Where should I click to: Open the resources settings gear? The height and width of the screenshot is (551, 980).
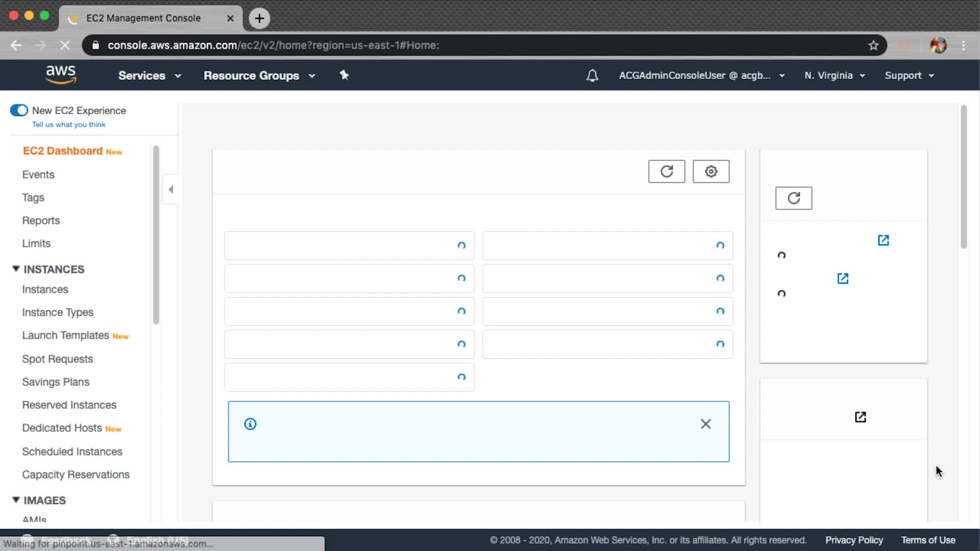(710, 171)
